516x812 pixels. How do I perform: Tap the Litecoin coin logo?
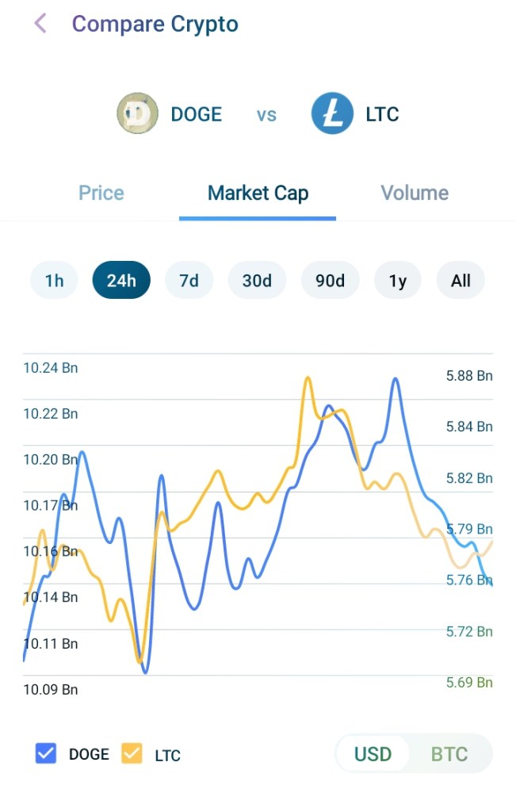tap(332, 113)
